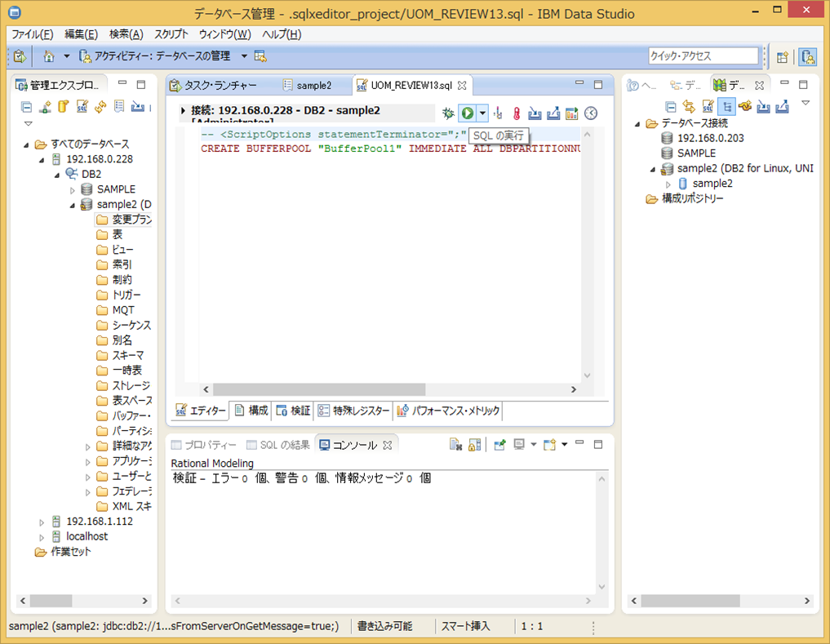Viewport: 830px width, 644px height.
Task: Click the import icon in the editor toolbar
Action: pyautogui.click(x=535, y=113)
